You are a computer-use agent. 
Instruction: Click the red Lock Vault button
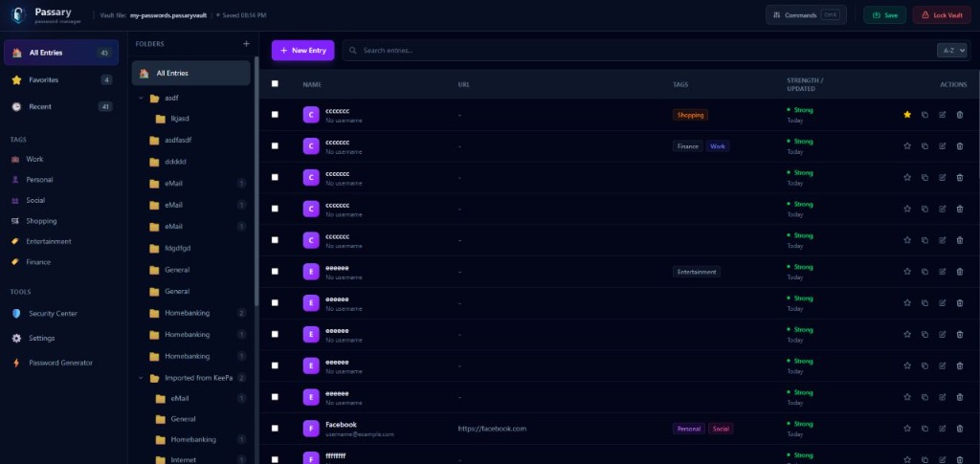coord(942,15)
